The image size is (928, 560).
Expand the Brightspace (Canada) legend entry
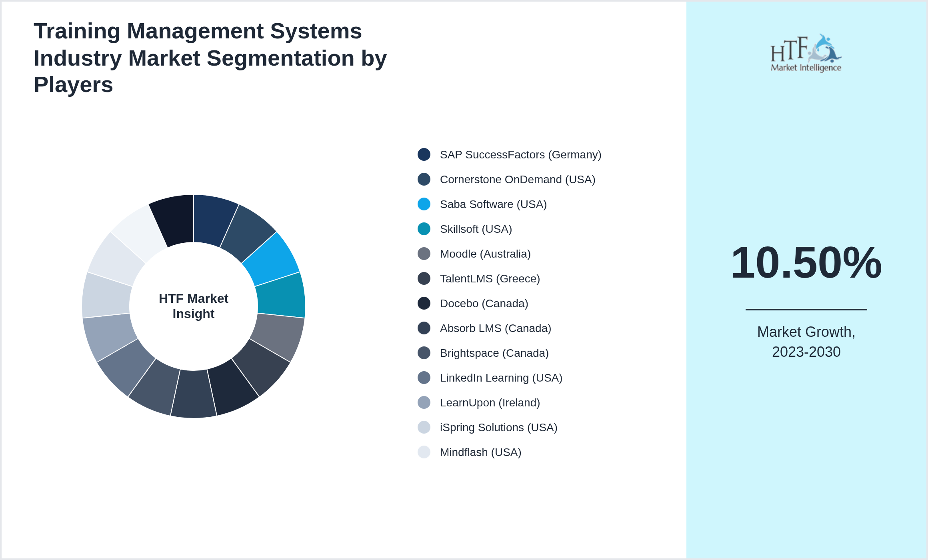pyautogui.click(x=494, y=353)
